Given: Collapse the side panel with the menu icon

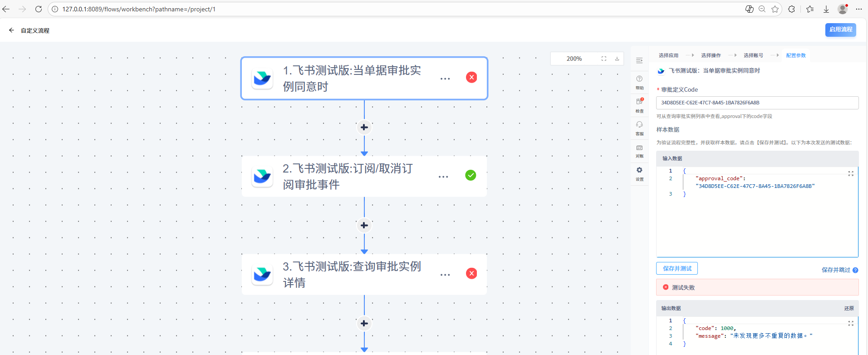Looking at the screenshot, I should (639, 60).
